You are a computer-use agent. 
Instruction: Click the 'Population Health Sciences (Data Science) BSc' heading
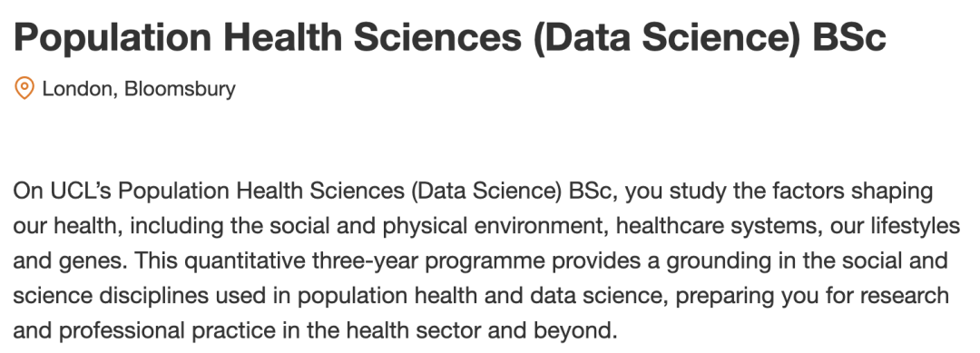point(450,37)
